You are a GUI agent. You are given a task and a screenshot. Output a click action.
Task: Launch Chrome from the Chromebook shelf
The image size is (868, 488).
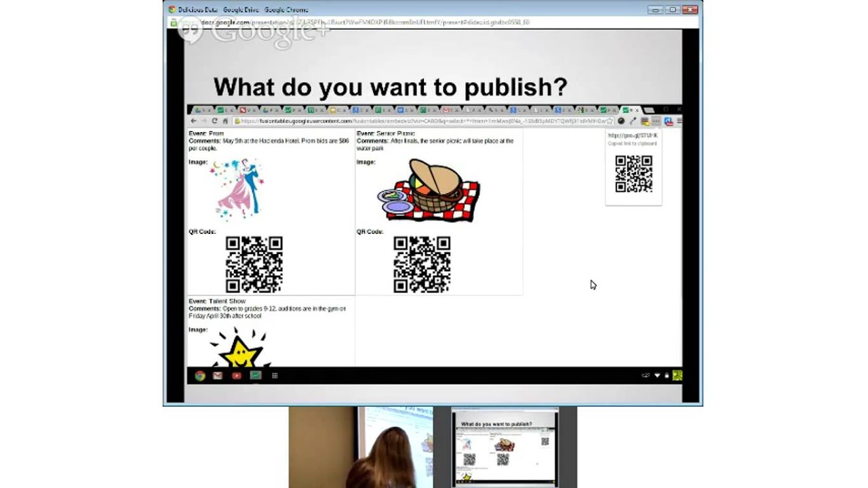(x=199, y=375)
